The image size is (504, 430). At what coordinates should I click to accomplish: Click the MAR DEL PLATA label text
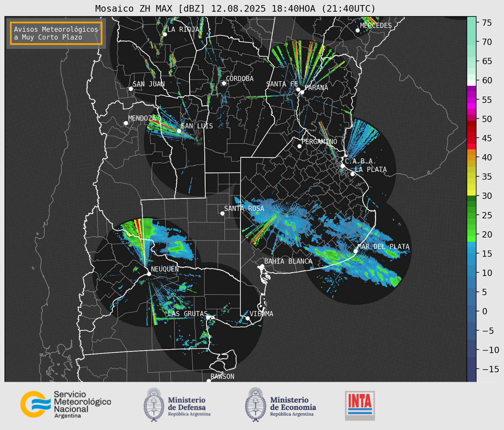(x=383, y=246)
